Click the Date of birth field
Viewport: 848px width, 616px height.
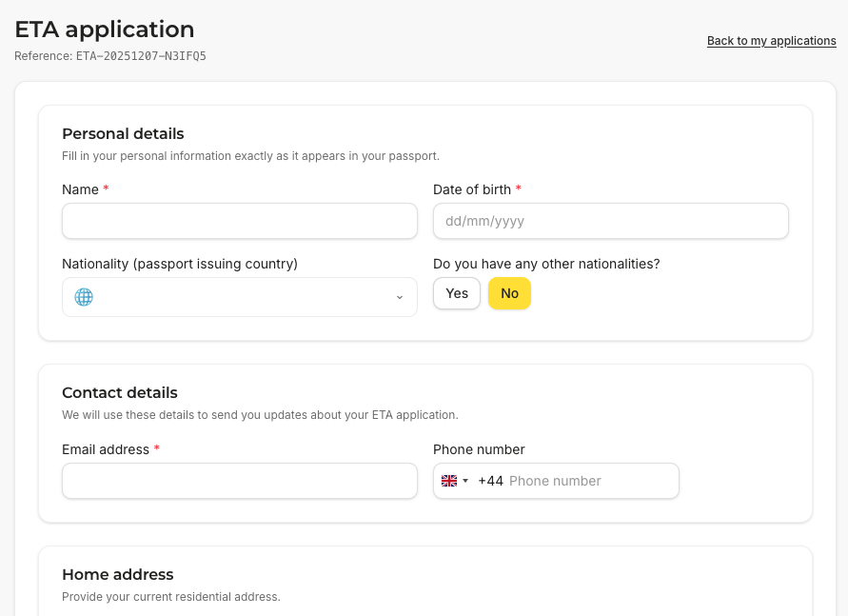(610, 221)
